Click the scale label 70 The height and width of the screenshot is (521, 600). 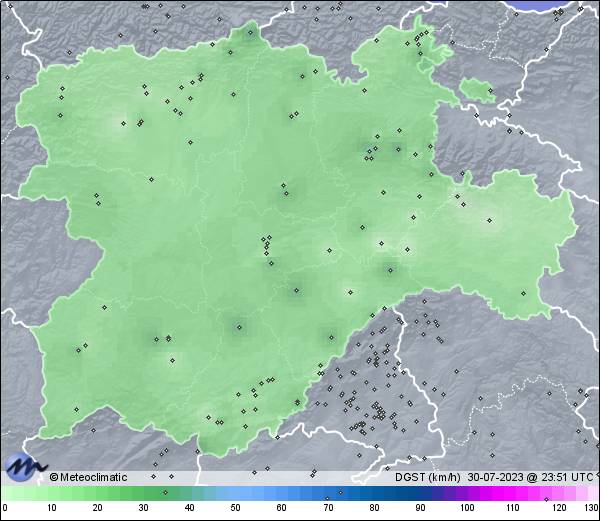click(328, 508)
